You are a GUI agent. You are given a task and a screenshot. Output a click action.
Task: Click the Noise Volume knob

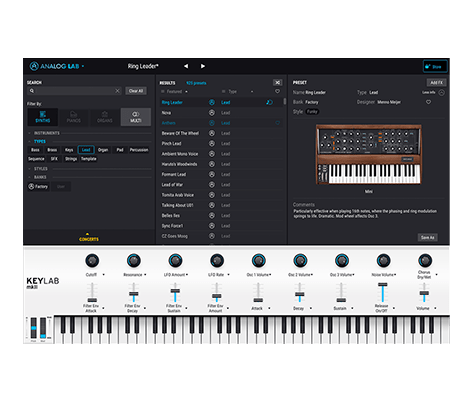tap(383, 261)
